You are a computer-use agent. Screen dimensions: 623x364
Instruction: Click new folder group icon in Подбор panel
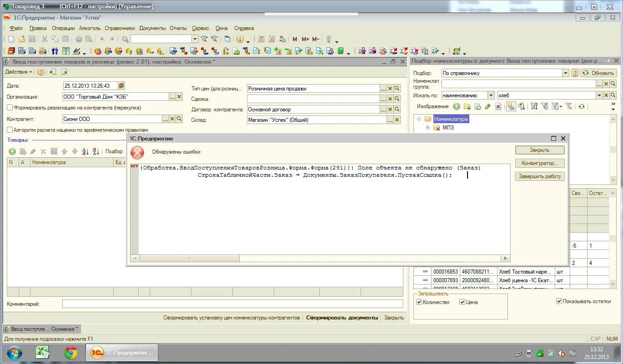[x=467, y=106]
